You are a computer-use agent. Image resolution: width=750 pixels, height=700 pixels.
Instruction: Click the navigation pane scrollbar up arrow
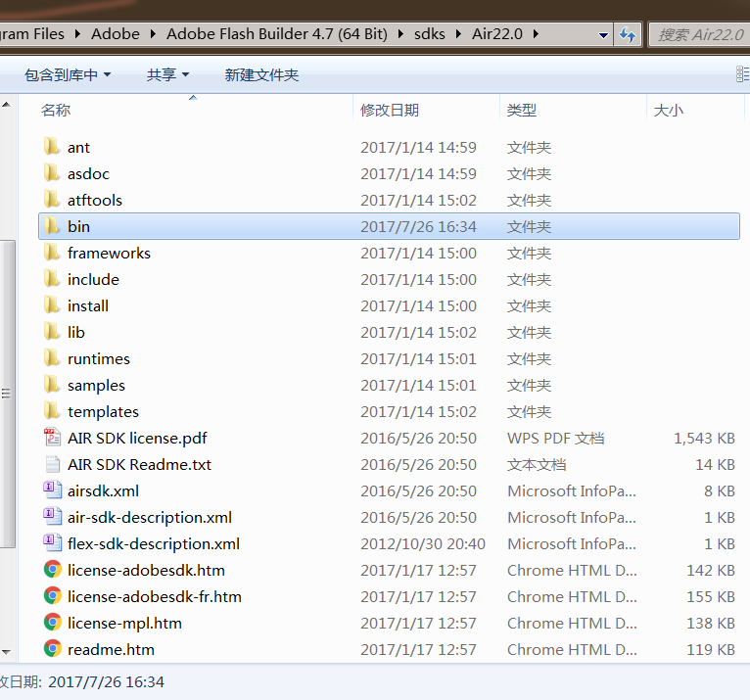(7, 105)
